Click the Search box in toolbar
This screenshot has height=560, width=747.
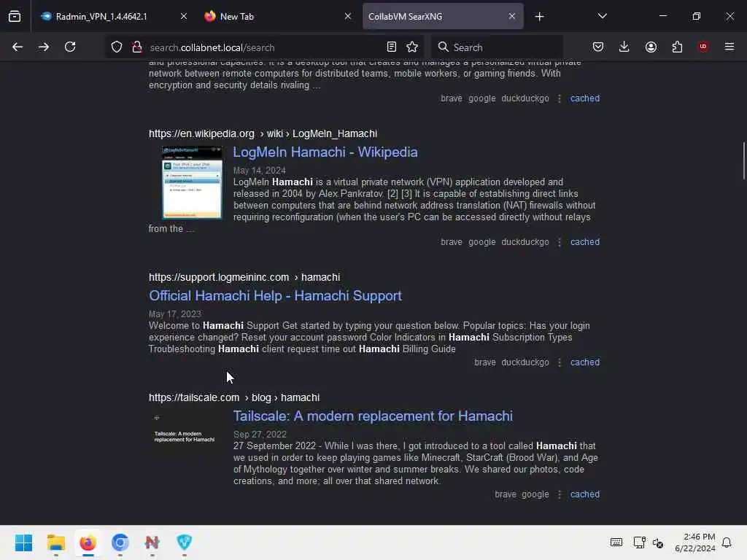pos(497,47)
